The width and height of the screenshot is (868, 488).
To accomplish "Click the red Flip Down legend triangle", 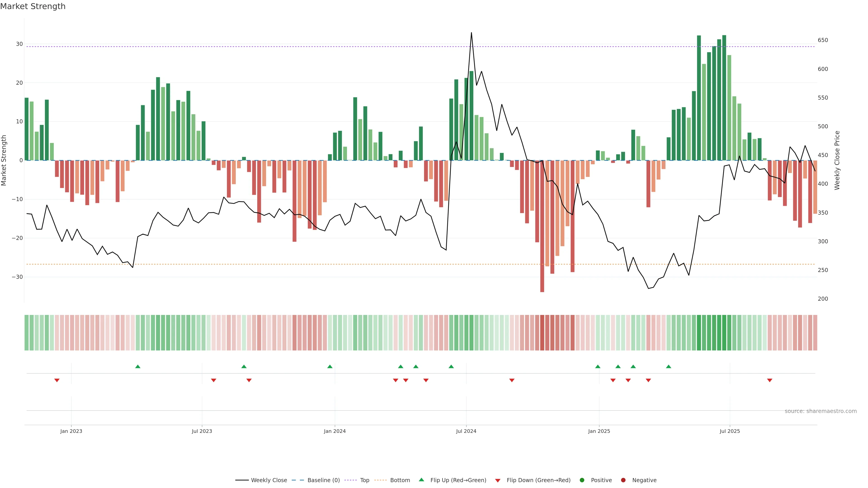I will pos(498,481).
